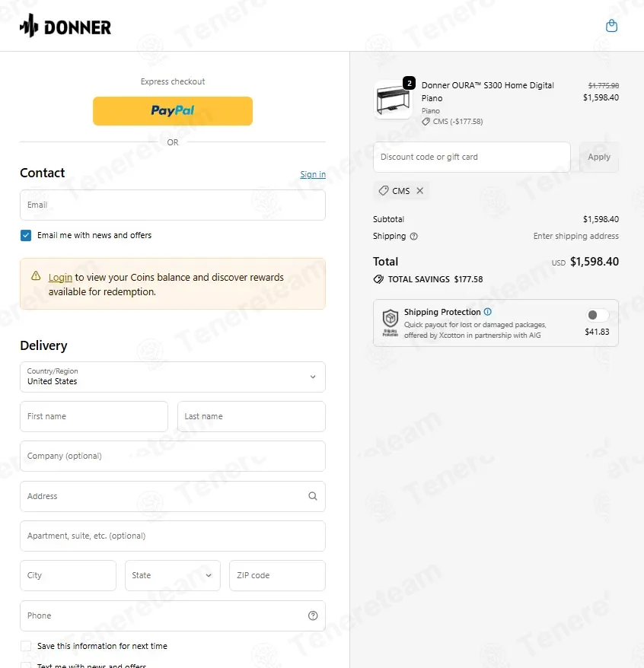Open the Shipping Protection info icon

488,312
